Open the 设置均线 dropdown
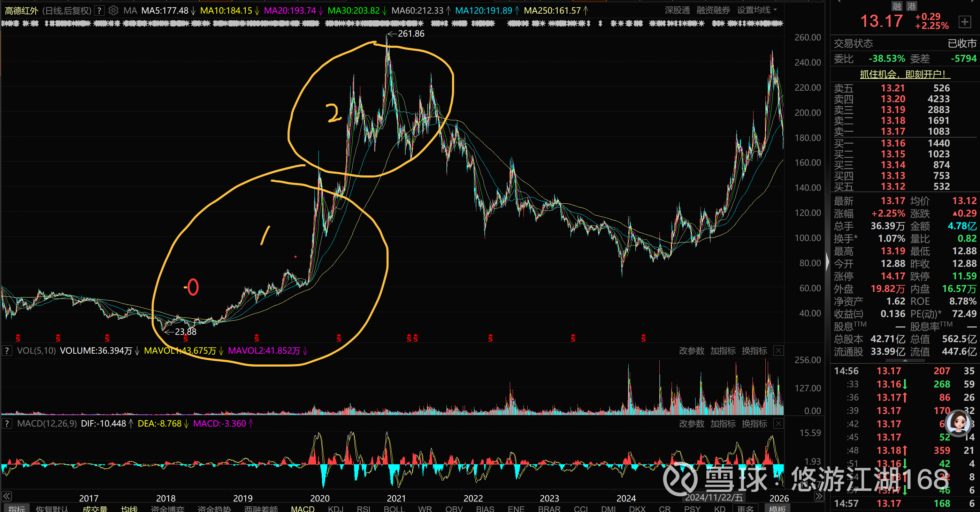 (x=756, y=10)
